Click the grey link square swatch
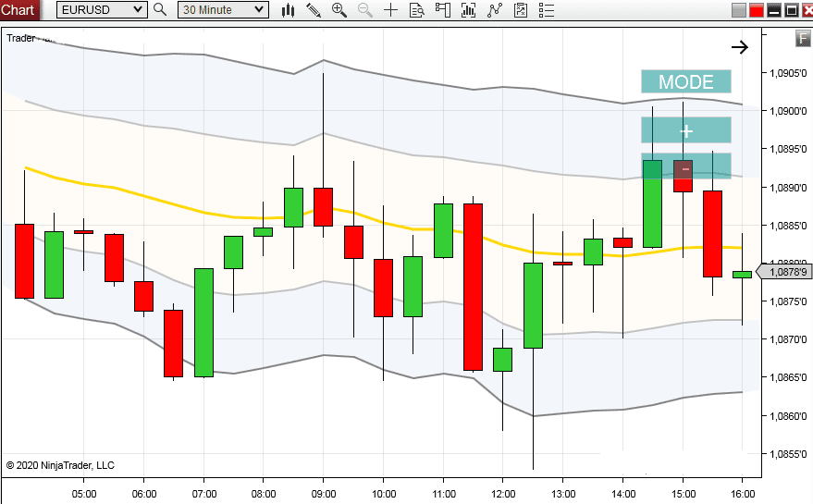813x504 pixels. [738, 10]
